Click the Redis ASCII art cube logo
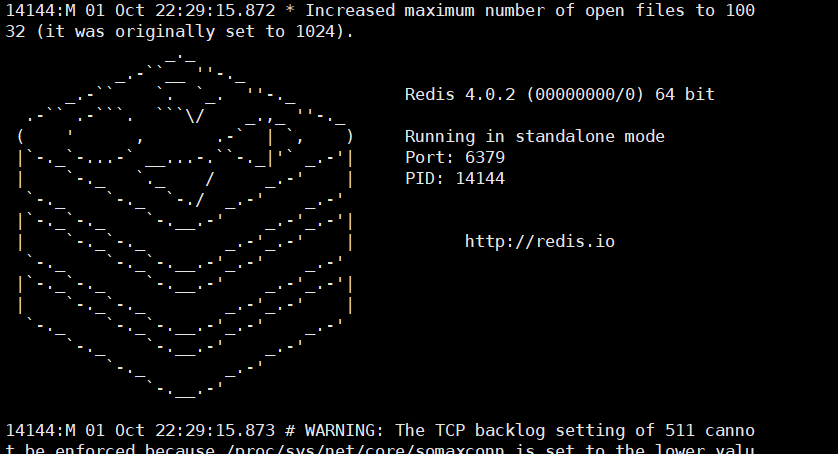 185,227
